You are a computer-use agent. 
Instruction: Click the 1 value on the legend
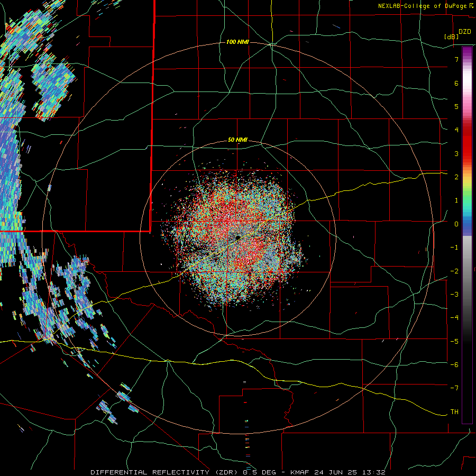(456, 200)
